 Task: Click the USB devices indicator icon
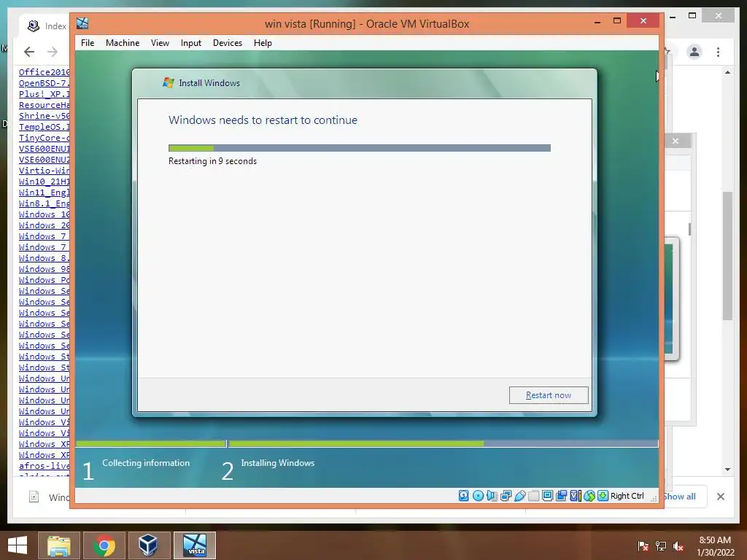520,496
